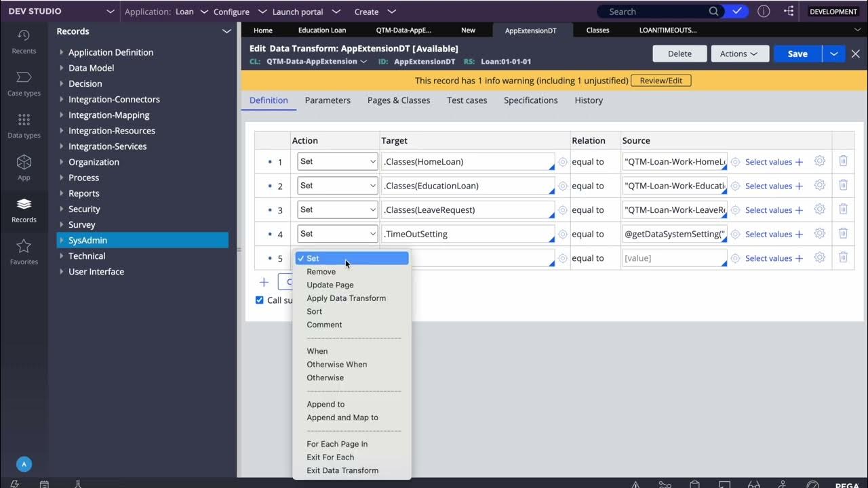This screenshot has width=868, height=488.
Task: Click the search magnifier icon
Action: (714, 12)
